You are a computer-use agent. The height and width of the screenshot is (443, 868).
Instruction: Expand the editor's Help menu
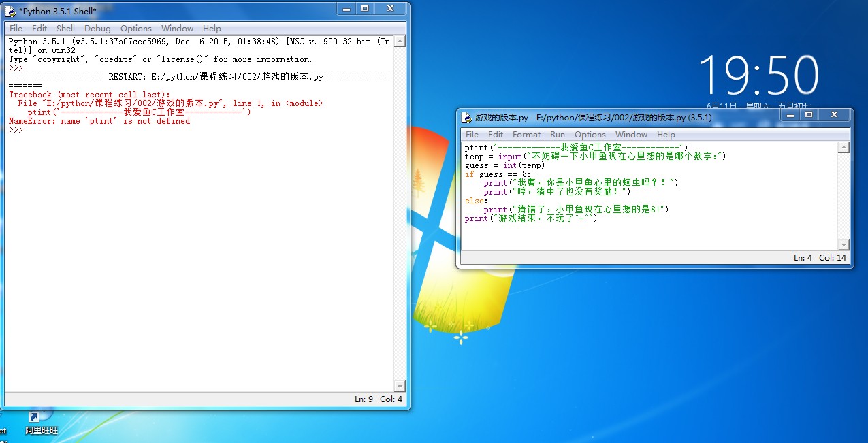click(x=666, y=135)
